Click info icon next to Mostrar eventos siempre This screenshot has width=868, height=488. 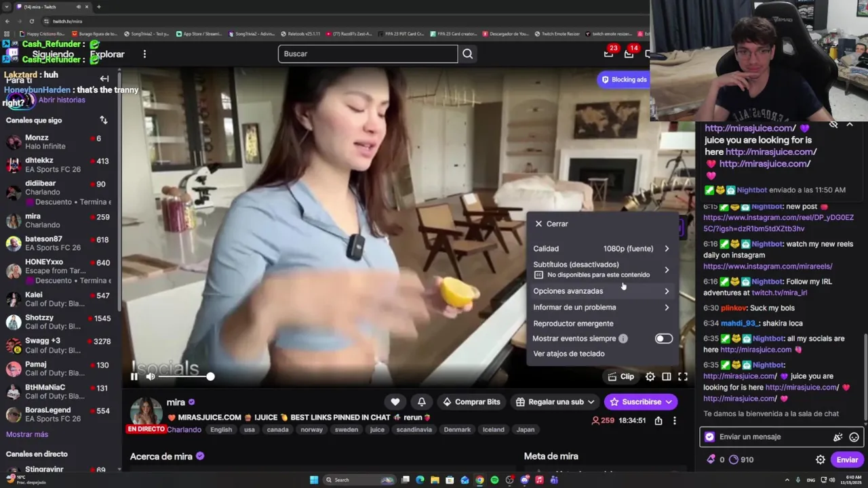[x=623, y=338]
